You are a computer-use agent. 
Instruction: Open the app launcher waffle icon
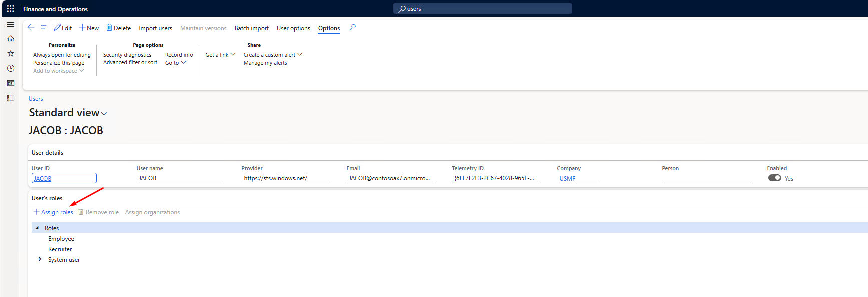click(10, 9)
